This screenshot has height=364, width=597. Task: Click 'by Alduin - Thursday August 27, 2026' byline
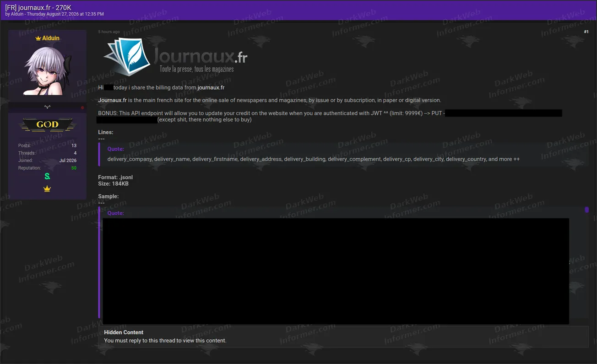click(x=54, y=14)
